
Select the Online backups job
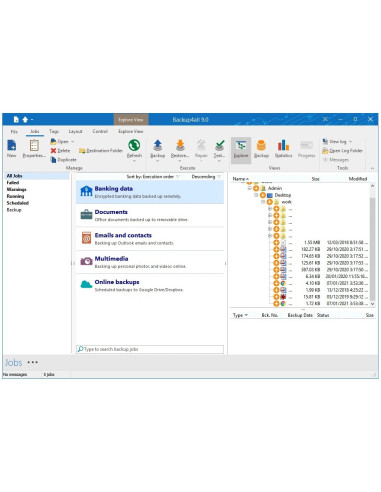[x=150, y=285]
